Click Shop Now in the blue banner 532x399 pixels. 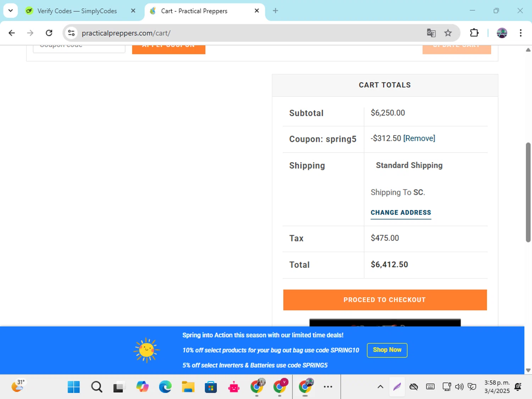(387, 350)
